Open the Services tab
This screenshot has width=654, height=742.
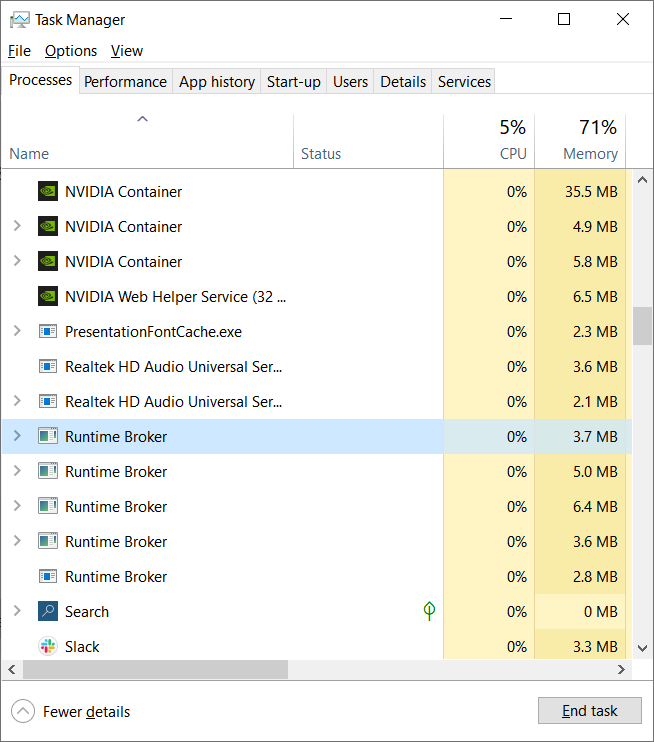click(464, 82)
